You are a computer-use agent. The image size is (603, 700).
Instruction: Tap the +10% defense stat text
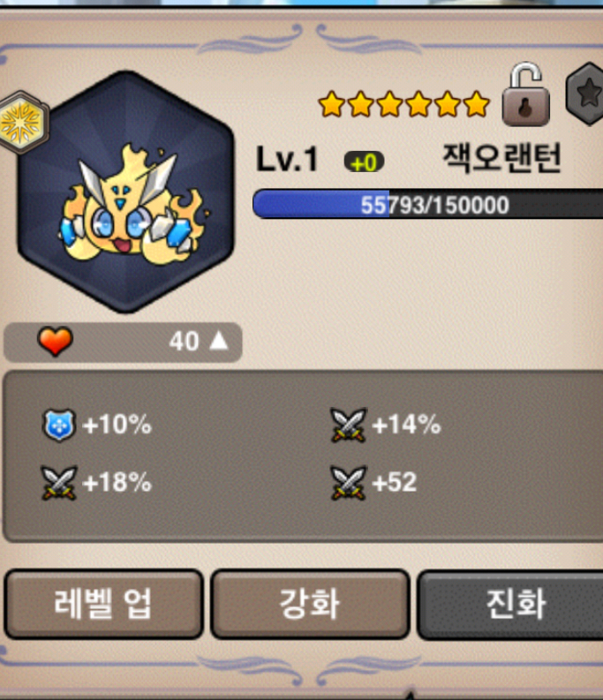(x=117, y=425)
